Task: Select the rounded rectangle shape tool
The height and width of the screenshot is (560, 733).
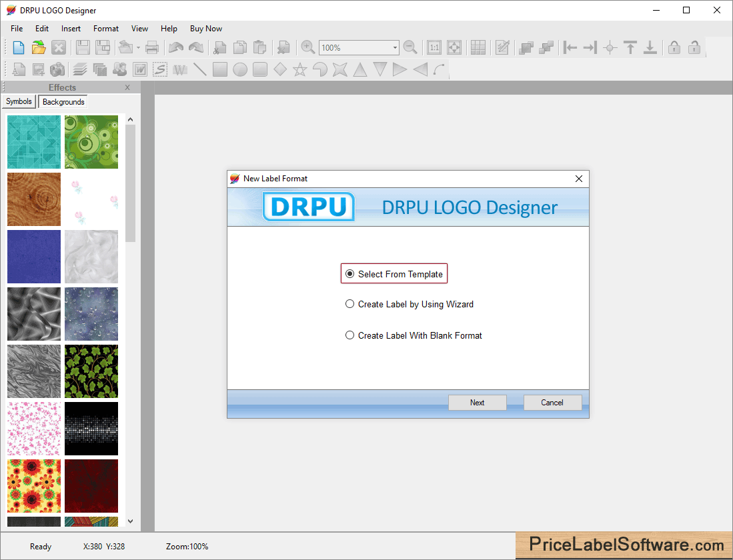Action: tap(260, 69)
